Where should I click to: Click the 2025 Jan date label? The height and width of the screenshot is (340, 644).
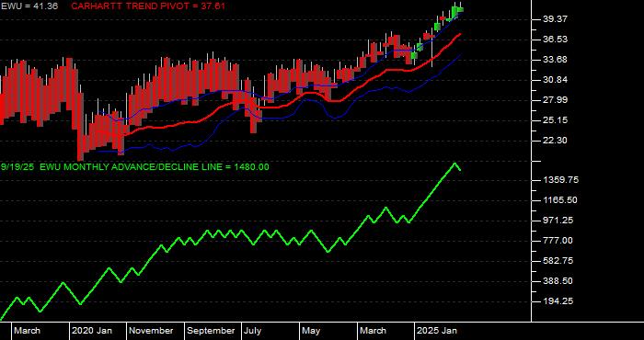(437, 331)
